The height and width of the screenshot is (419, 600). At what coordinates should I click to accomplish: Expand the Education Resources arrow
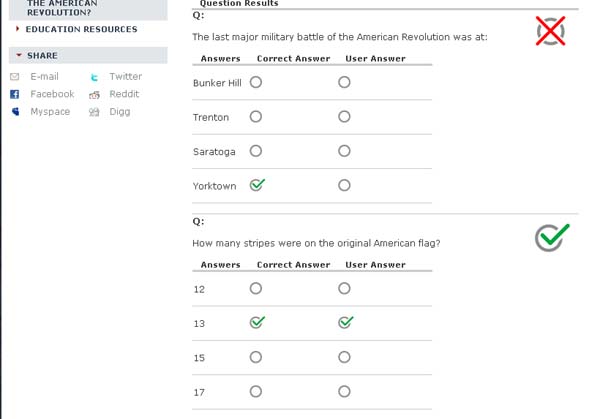[18, 29]
